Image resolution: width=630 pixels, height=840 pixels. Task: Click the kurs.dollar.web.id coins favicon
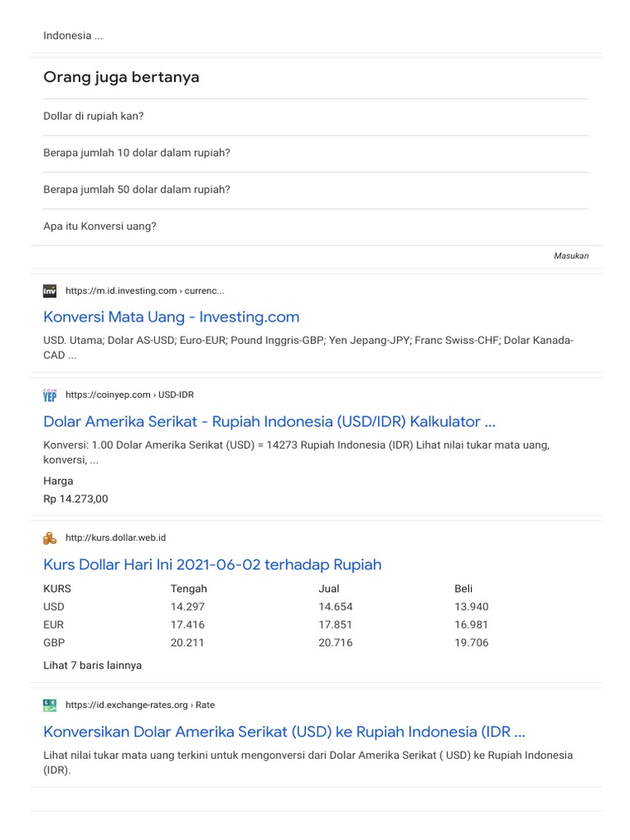click(50, 538)
